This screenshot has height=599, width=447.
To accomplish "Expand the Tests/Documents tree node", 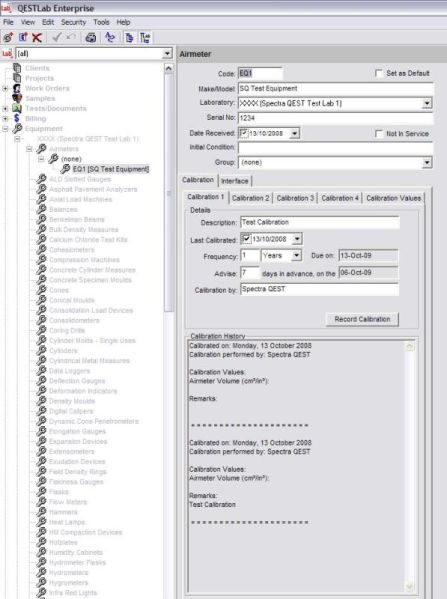I will click(x=5, y=109).
